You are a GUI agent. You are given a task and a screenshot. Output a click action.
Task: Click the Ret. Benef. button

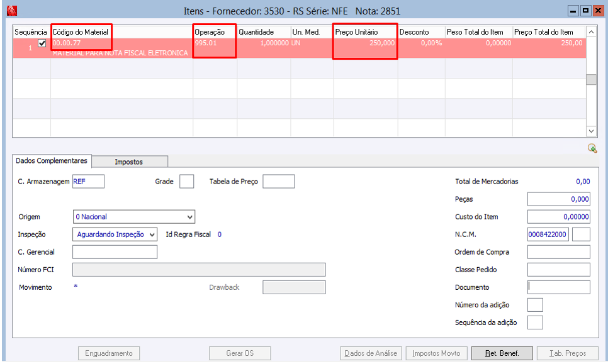(502, 353)
